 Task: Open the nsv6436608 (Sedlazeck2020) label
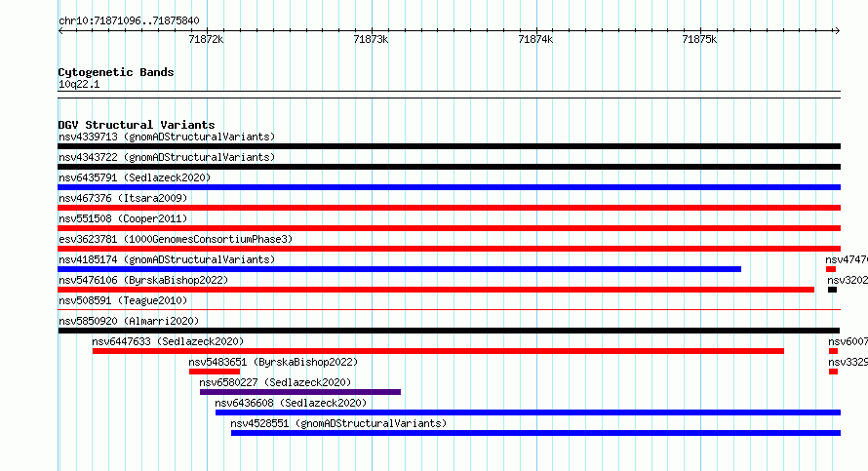click(291, 403)
